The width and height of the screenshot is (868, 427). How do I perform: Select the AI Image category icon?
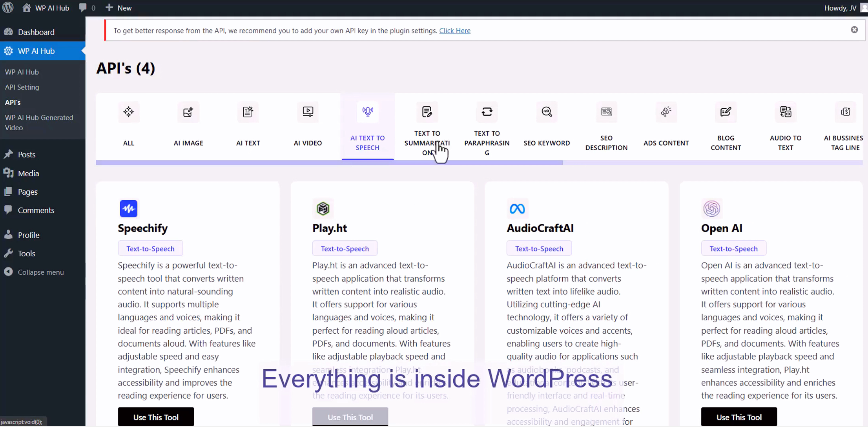188,112
